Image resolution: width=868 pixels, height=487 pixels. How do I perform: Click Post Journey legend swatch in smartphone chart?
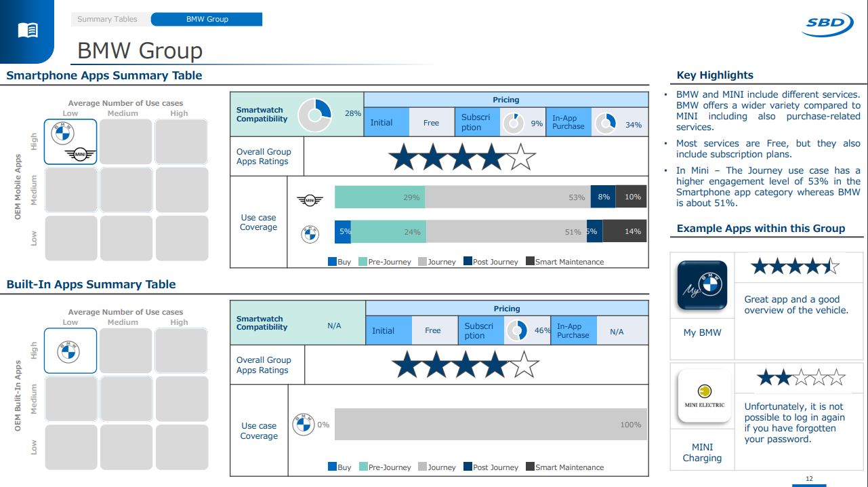pos(468,261)
